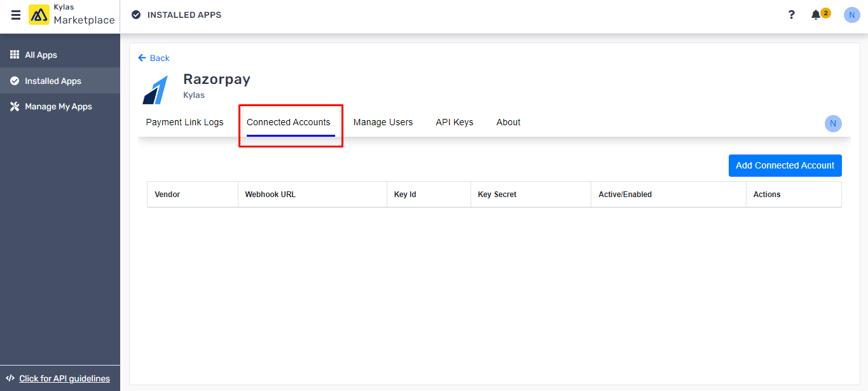868x391 pixels.
Task: Open the help question mark
Action: [x=791, y=15]
